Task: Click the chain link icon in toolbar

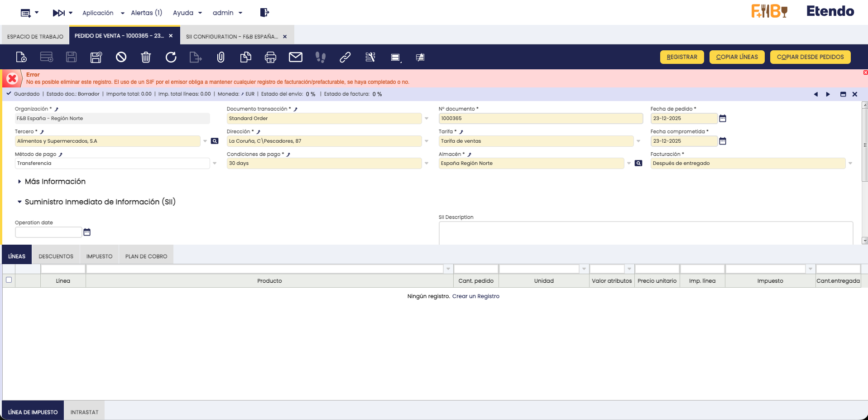Action: pos(345,57)
